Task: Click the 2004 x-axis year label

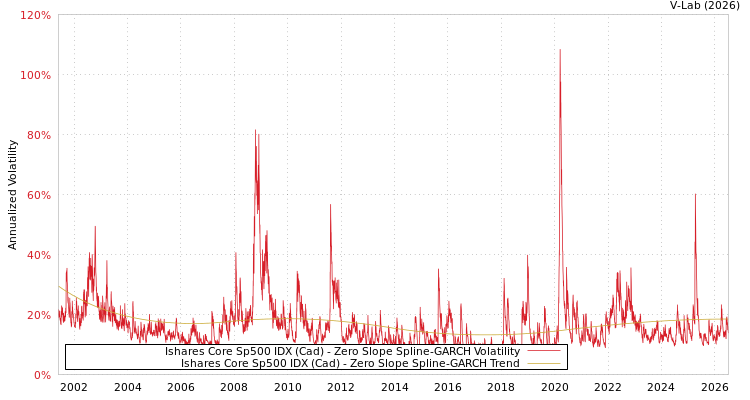Action: tap(128, 387)
